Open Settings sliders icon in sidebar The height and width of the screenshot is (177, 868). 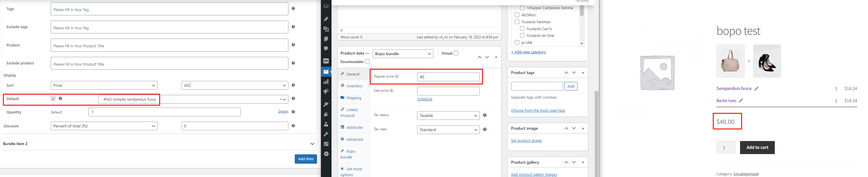pyautogui.click(x=326, y=144)
